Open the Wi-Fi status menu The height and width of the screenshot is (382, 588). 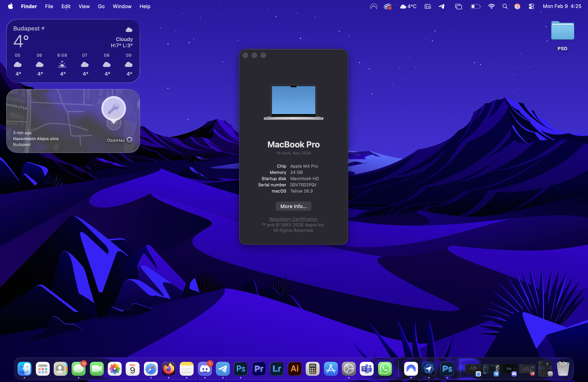[x=491, y=6]
